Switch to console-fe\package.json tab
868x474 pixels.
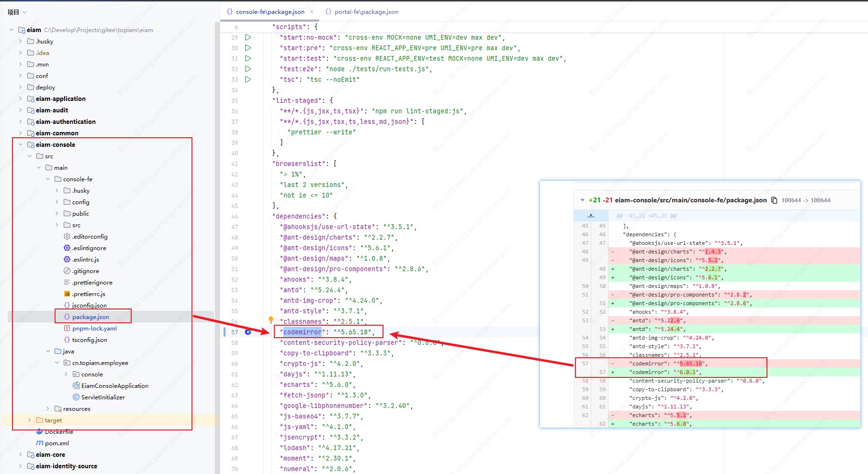click(270, 11)
